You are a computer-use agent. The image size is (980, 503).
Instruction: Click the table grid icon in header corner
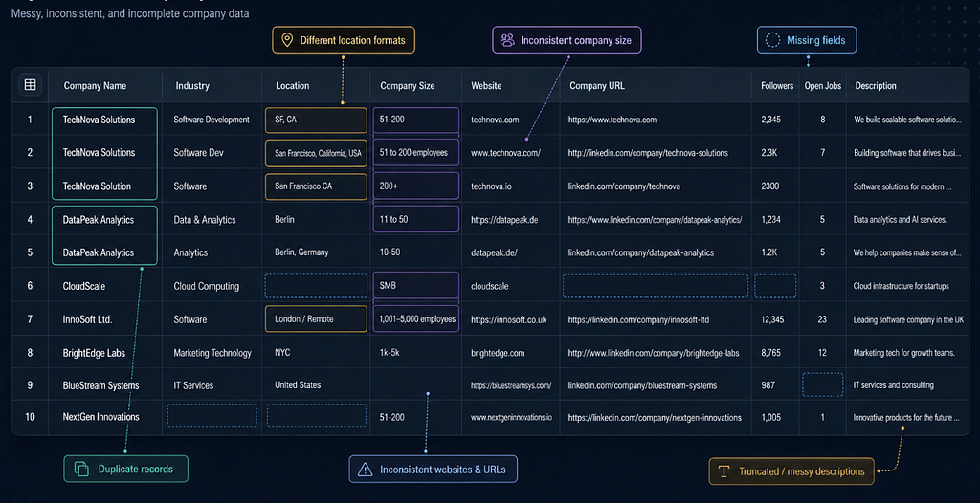(x=30, y=85)
